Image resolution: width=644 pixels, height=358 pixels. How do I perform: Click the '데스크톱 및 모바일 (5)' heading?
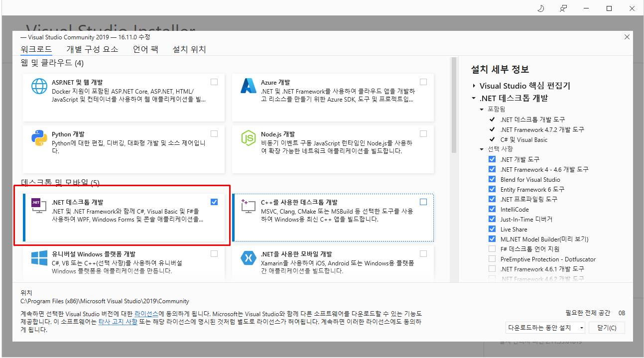(x=60, y=183)
